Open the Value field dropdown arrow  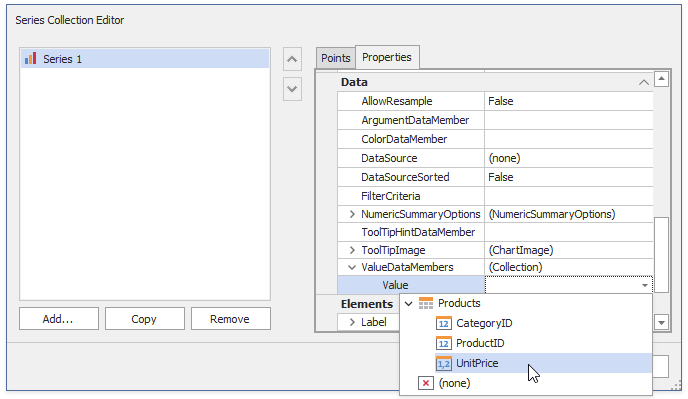pyautogui.click(x=645, y=285)
